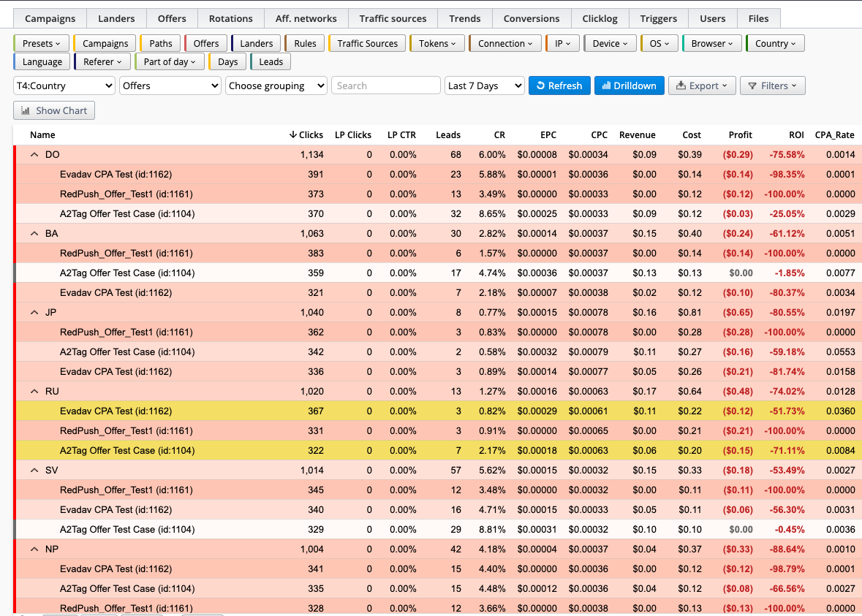
Task: Collapse the DO country group
Action: click(x=34, y=154)
